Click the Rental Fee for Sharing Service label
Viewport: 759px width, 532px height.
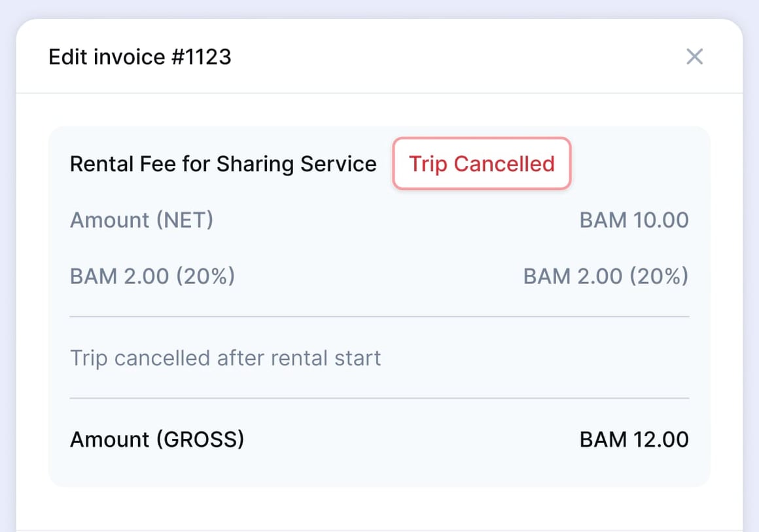tap(223, 164)
